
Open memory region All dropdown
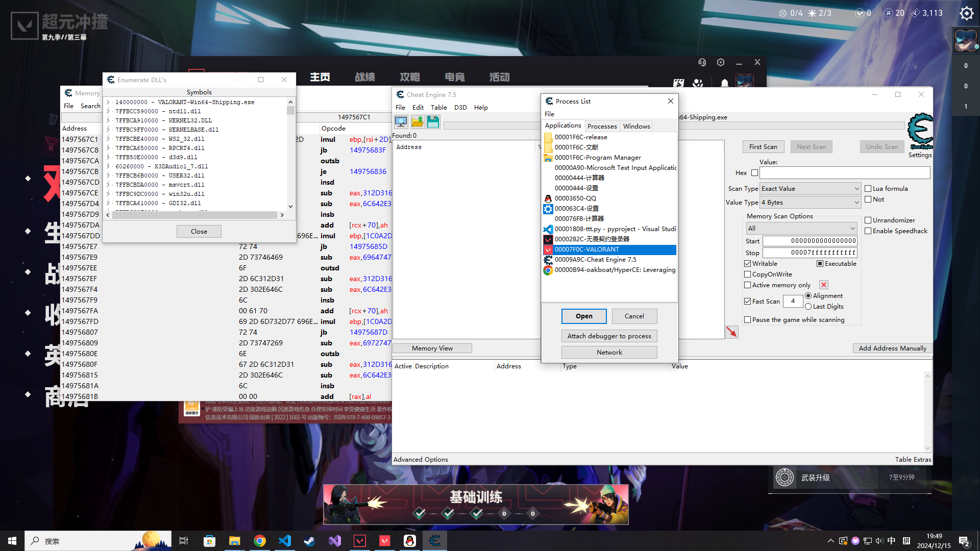pyautogui.click(x=801, y=229)
